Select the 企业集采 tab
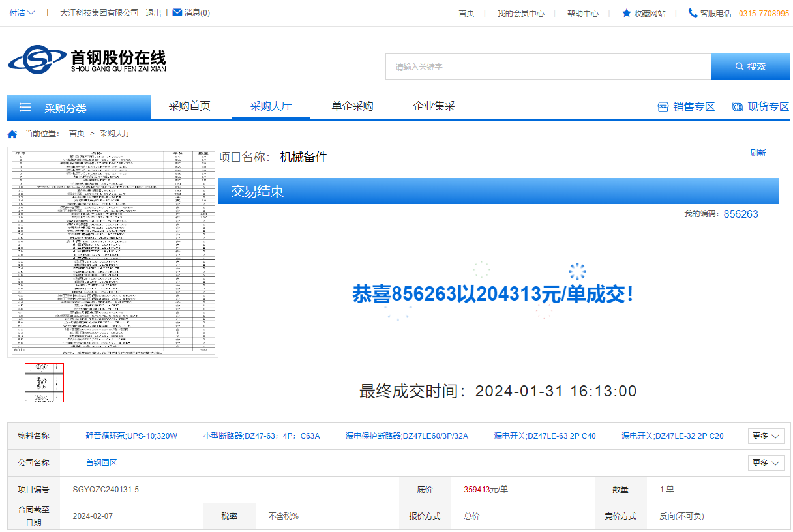 (x=434, y=106)
